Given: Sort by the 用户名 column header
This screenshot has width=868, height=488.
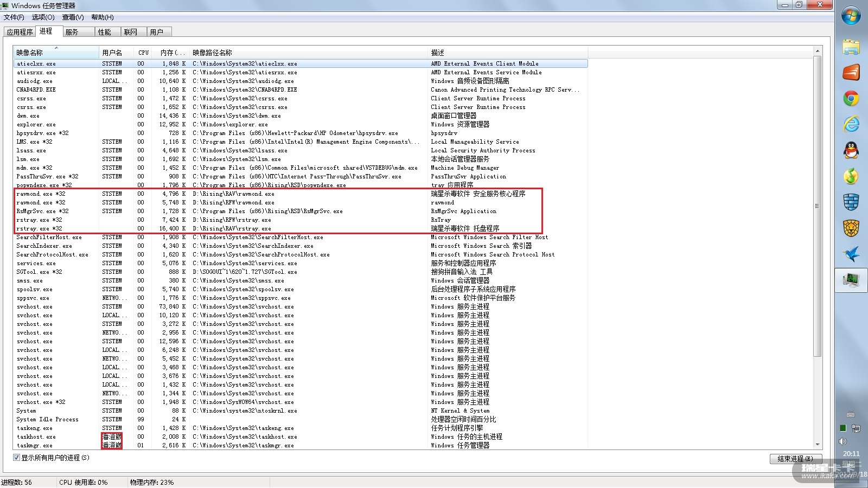Looking at the screenshot, I should tap(116, 53).
